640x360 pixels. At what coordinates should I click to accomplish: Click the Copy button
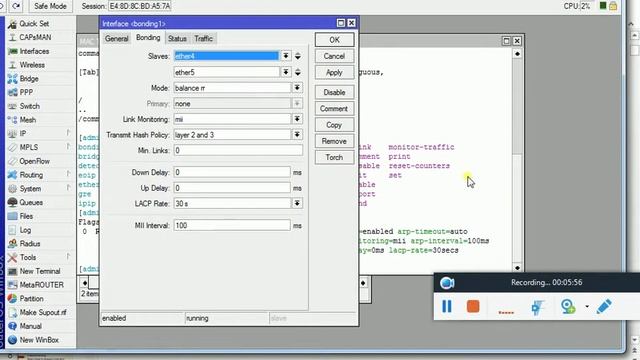[334, 125]
